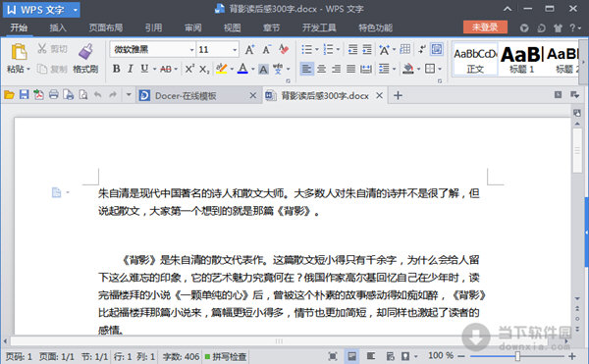Screen dimensions: 589x364
Task: Redo the last action
Action: tap(113, 95)
